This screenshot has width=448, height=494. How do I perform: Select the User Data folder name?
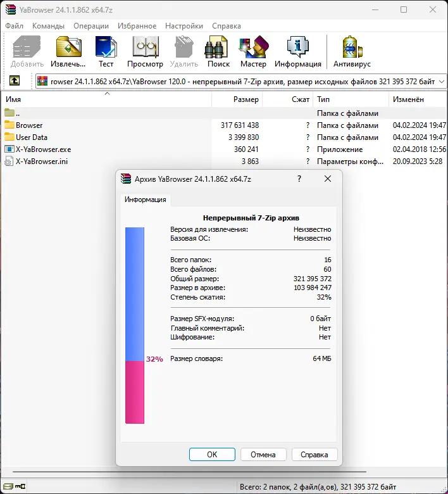tap(32, 137)
